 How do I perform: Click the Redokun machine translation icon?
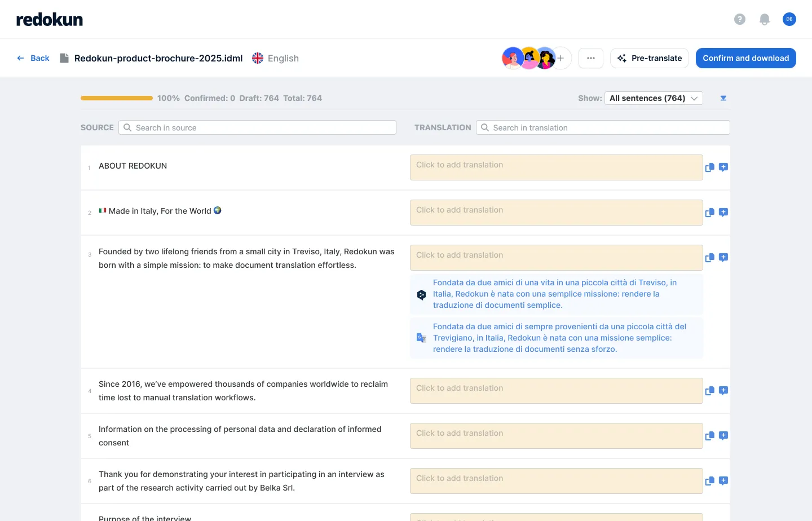[x=421, y=294]
